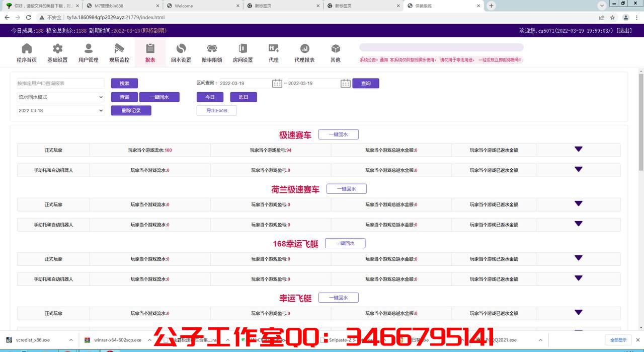Click the 今日 button
The width and height of the screenshot is (644, 352).
tap(210, 97)
